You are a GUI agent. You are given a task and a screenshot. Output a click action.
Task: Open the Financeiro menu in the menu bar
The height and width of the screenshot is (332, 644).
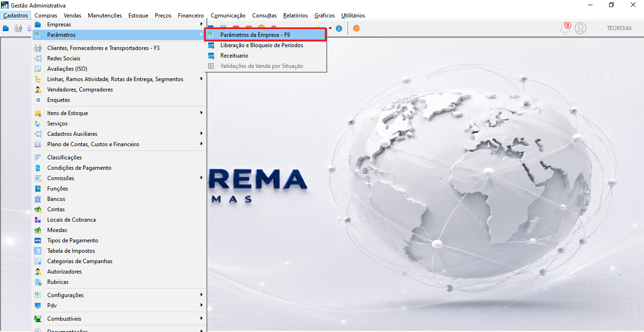pyautogui.click(x=191, y=16)
